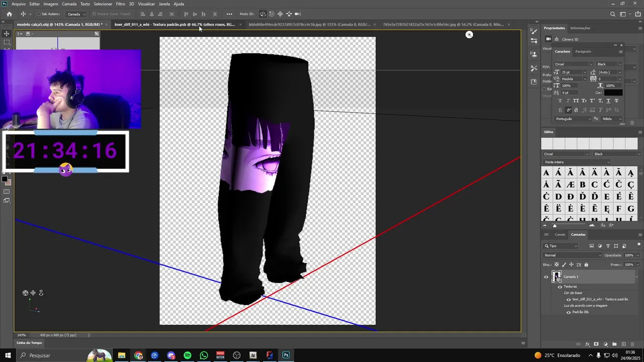Click the standard ligatures fi icon
Viewport: 644px width, 362px height.
tap(560, 110)
